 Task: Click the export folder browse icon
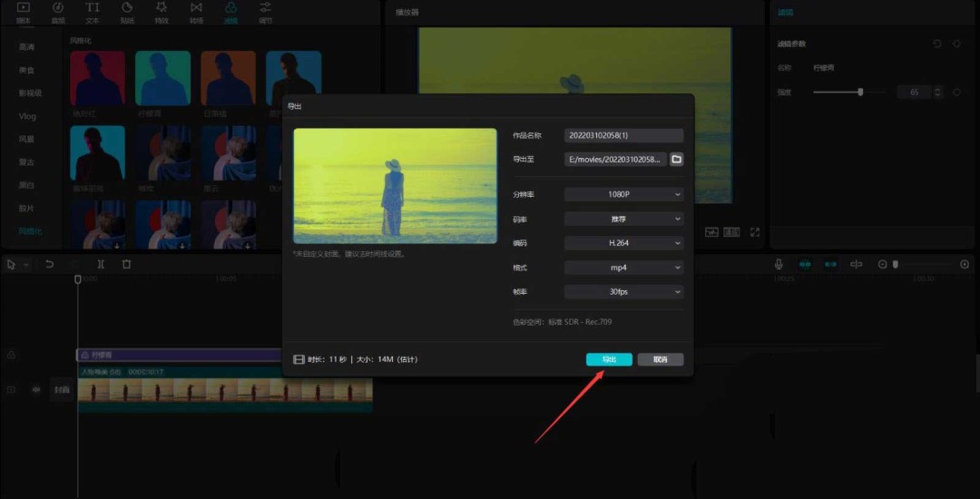tap(676, 160)
